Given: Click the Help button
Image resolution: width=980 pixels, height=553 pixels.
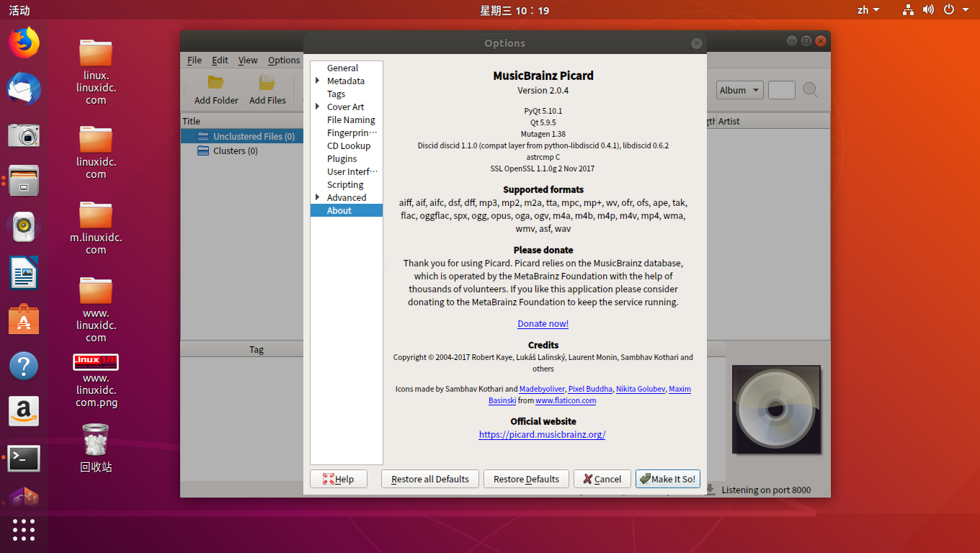Looking at the screenshot, I should point(339,479).
